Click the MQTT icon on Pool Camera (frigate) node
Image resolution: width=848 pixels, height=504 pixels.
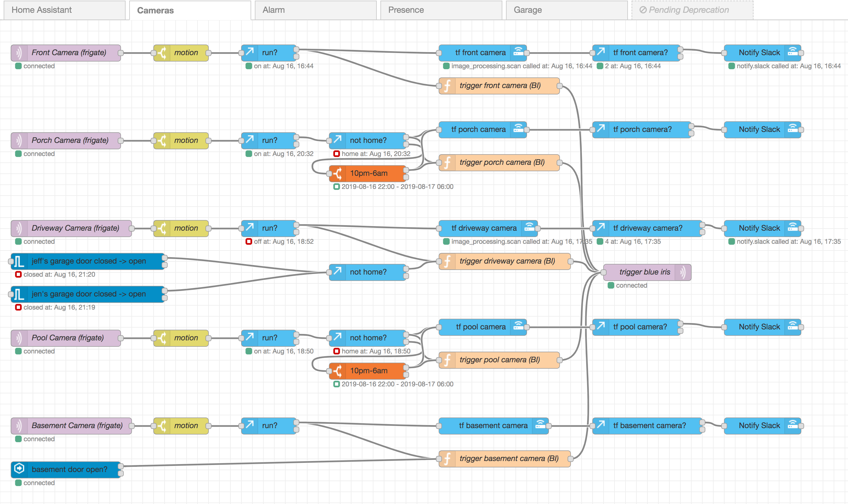(19, 338)
